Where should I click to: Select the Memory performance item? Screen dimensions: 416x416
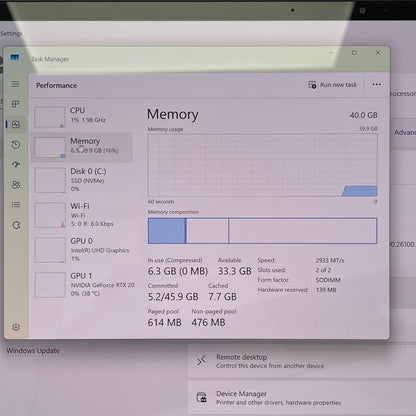pyautogui.click(x=82, y=147)
